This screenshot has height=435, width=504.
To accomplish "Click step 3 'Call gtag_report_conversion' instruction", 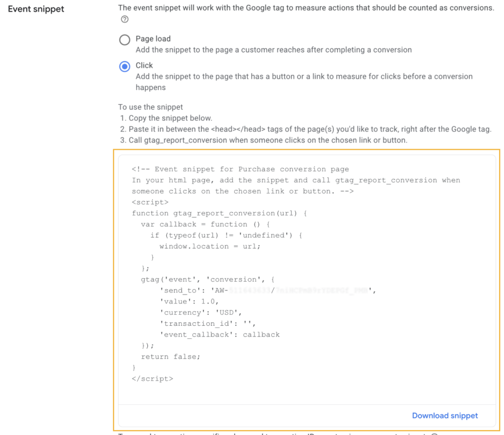I will click(x=264, y=140).
